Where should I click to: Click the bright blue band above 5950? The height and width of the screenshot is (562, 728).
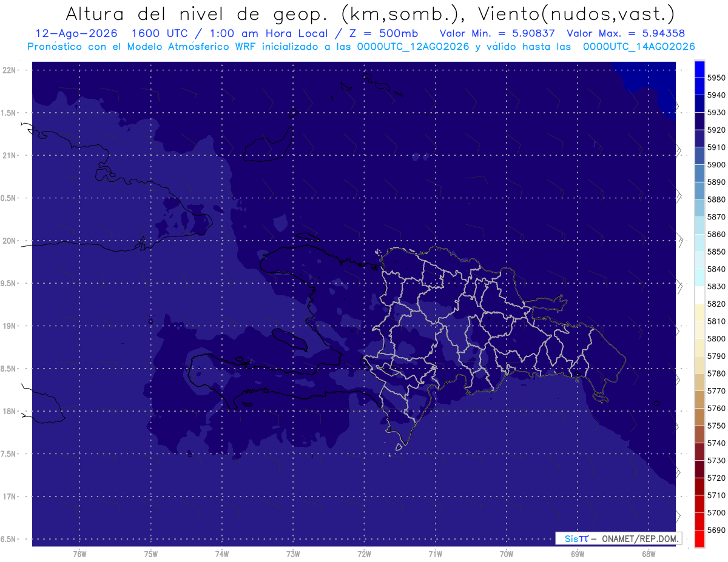tap(699, 69)
